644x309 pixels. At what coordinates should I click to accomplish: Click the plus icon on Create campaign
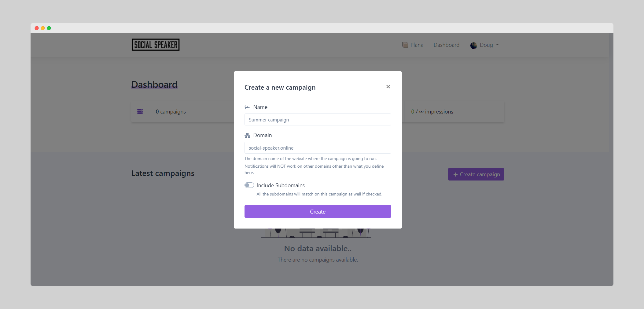pyautogui.click(x=455, y=174)
